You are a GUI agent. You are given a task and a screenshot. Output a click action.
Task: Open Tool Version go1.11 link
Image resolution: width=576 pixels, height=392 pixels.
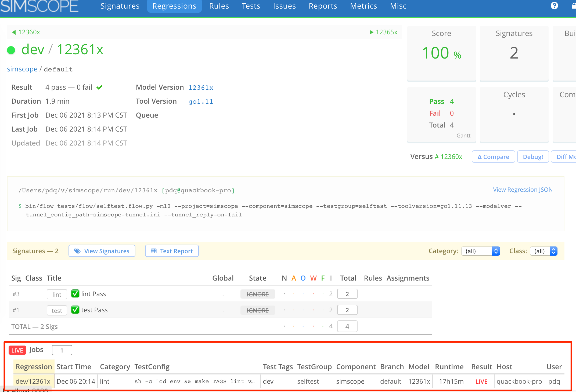coord(201,101)
